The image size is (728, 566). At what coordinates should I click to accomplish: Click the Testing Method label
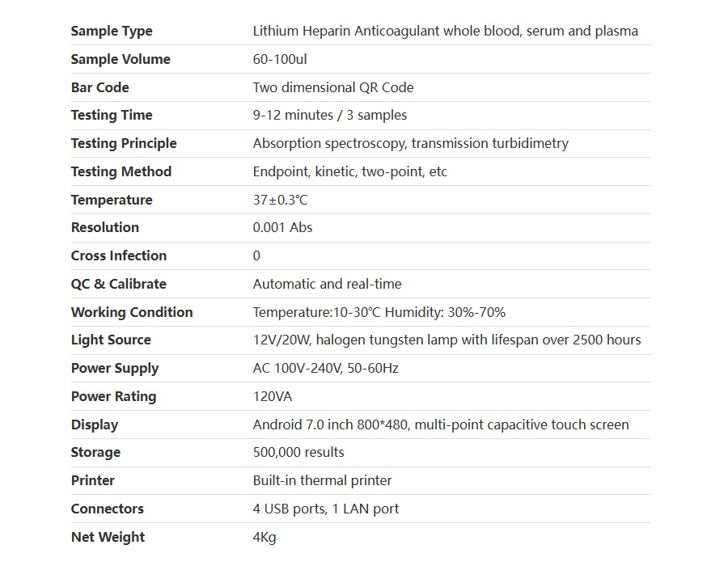(x=121, y=171)
